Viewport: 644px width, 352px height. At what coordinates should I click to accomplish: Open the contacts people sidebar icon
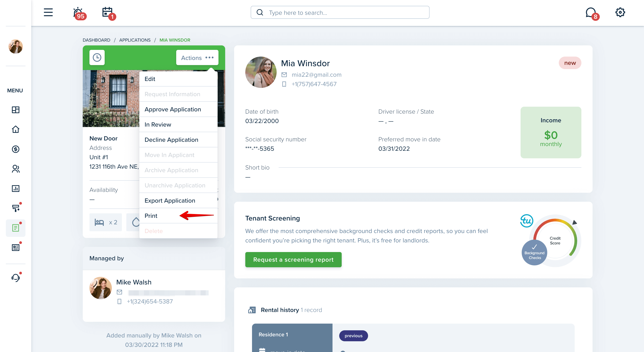tap(15, 169)
